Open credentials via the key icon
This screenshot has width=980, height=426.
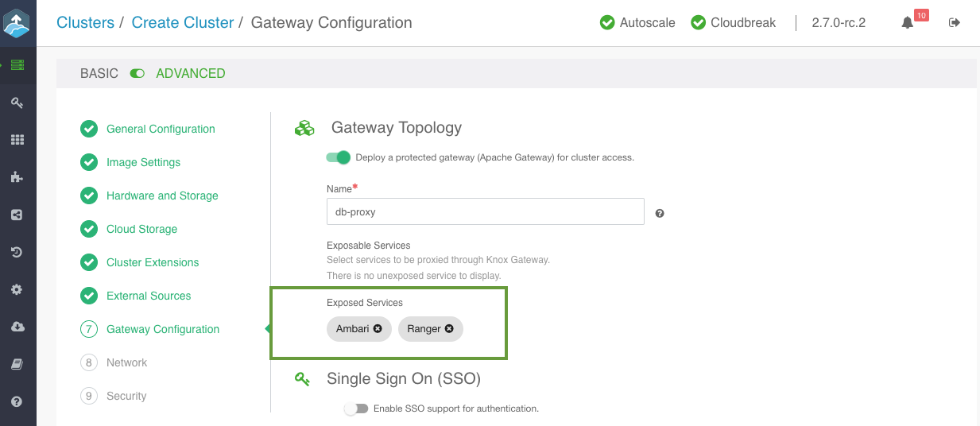(x=17, y=103)
